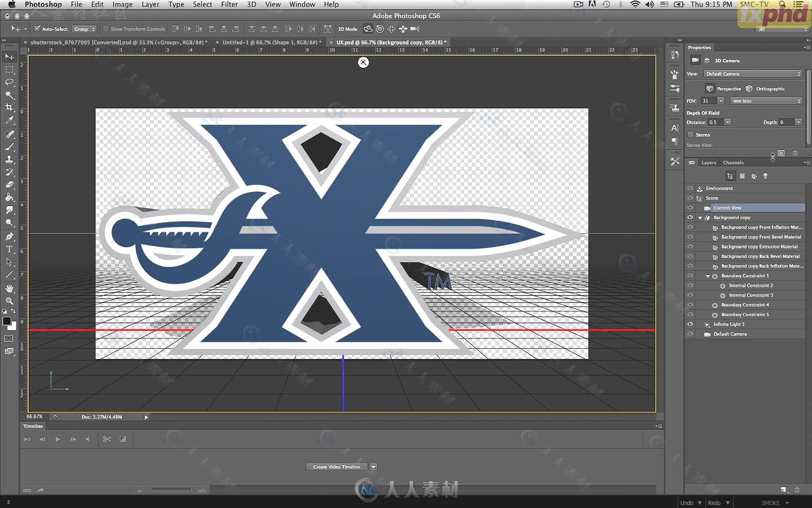Image resolution: width=812 pixels, height=508 pixels.
Task: Toggle Quick Mask mode icon
Action: click(x=9, y=338)
